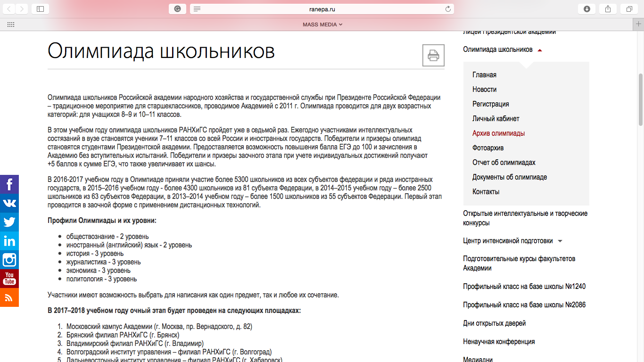Open Safari downloads list

587,8
